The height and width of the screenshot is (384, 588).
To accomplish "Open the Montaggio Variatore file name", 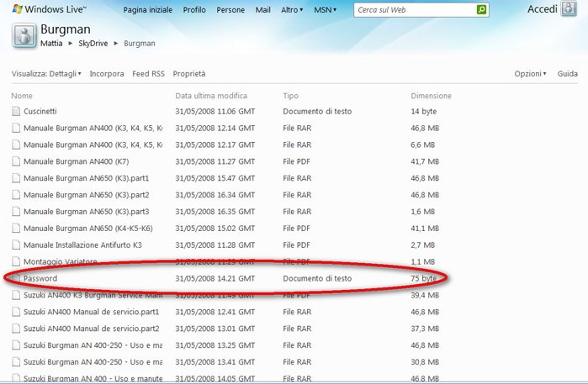I will (x=61, y=261).
